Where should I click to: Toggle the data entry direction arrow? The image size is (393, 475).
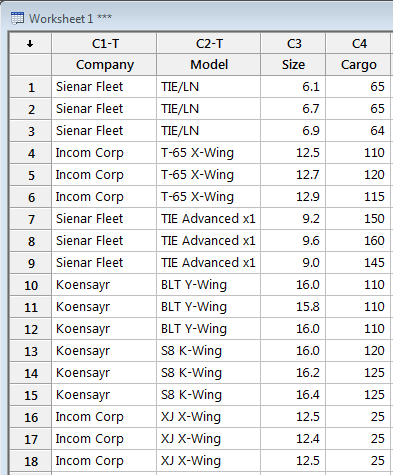(30, 43)
